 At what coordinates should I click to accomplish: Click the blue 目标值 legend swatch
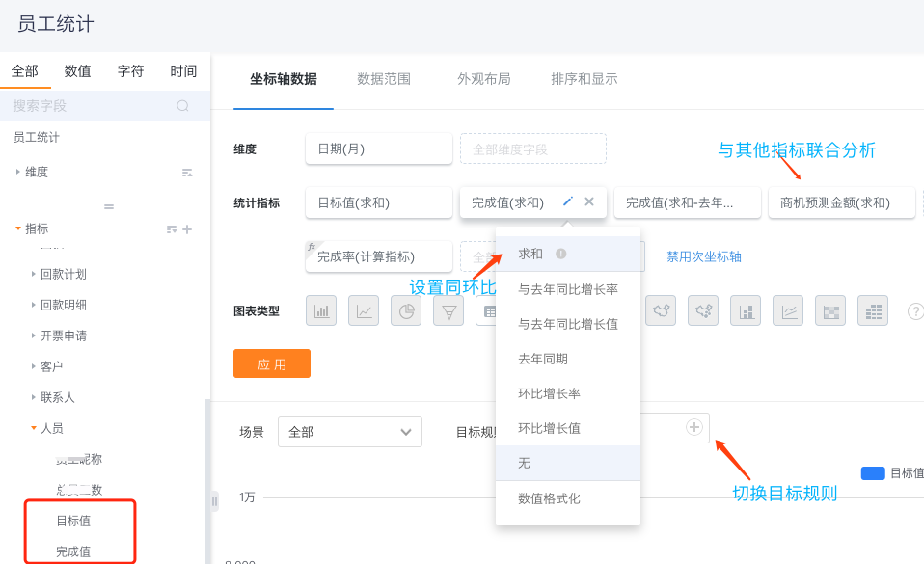coord(872,472)
